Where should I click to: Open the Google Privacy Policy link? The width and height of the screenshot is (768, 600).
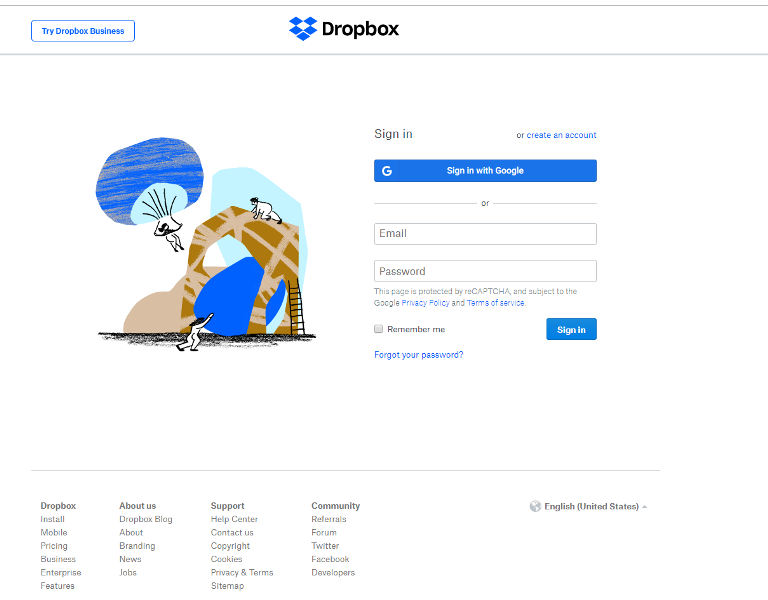(425, 303)
